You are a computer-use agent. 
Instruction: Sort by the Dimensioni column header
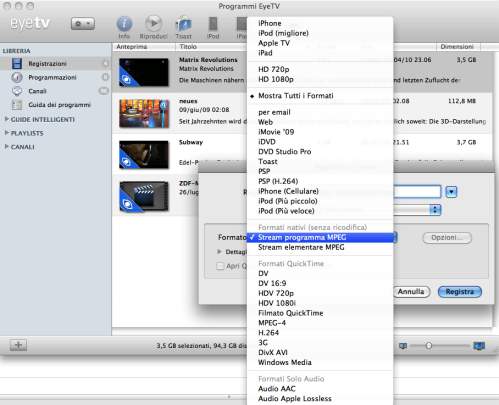457,47
